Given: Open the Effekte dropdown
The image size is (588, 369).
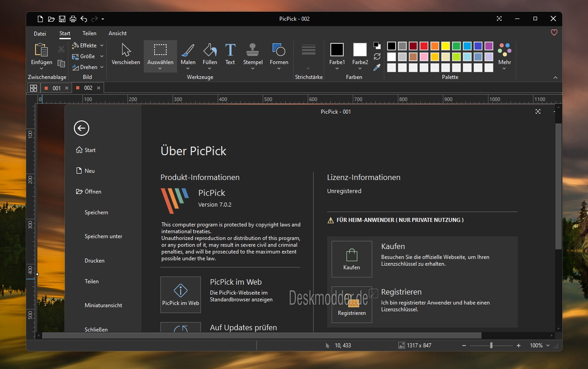Looking at the screenshot, I should point(88,46).
